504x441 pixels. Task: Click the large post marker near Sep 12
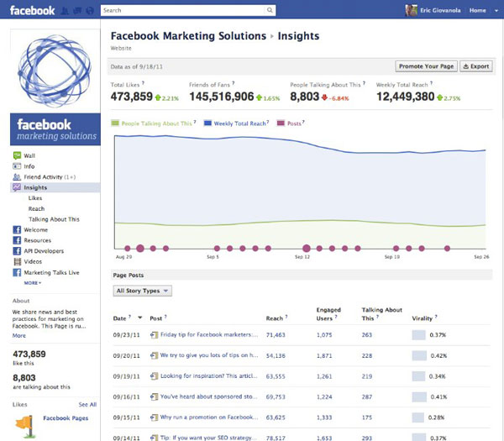pos(307,248)
